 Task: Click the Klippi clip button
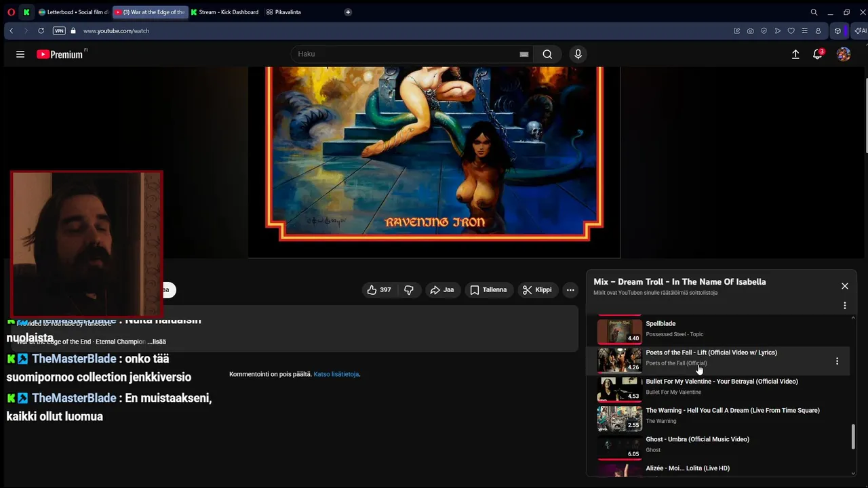click(537, 289)
